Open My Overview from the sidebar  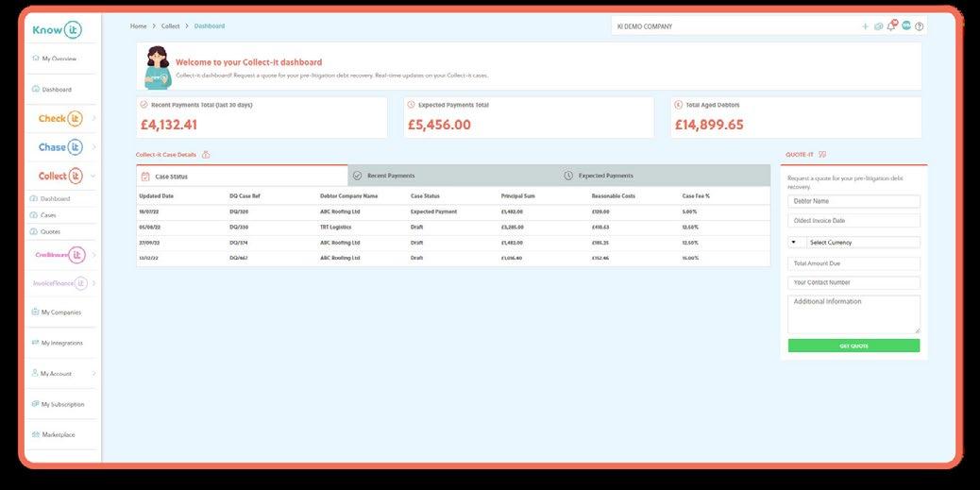click(55, 59)
